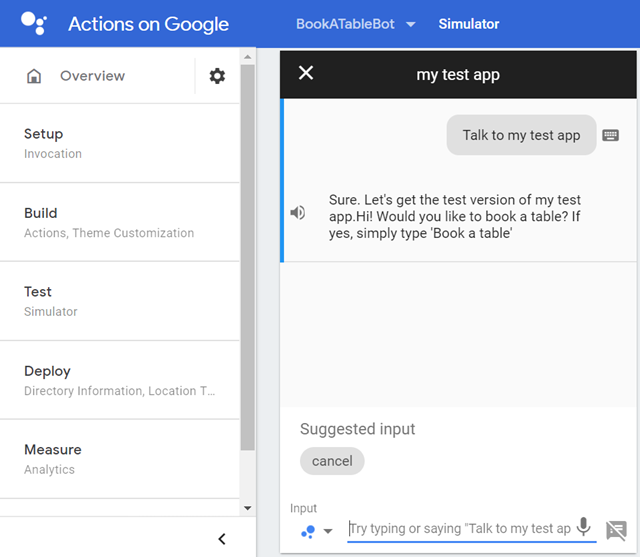The height and width of the screenshot is (557, 640).
Task: Click the cancel suggested input chip
Action: point(332,461)
